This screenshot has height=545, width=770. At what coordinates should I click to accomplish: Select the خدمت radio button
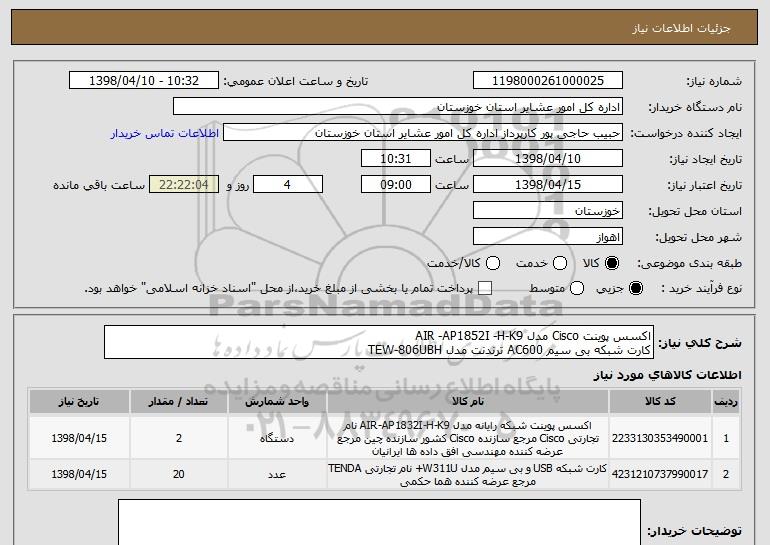pyautogui.click(x=560, y=264)
